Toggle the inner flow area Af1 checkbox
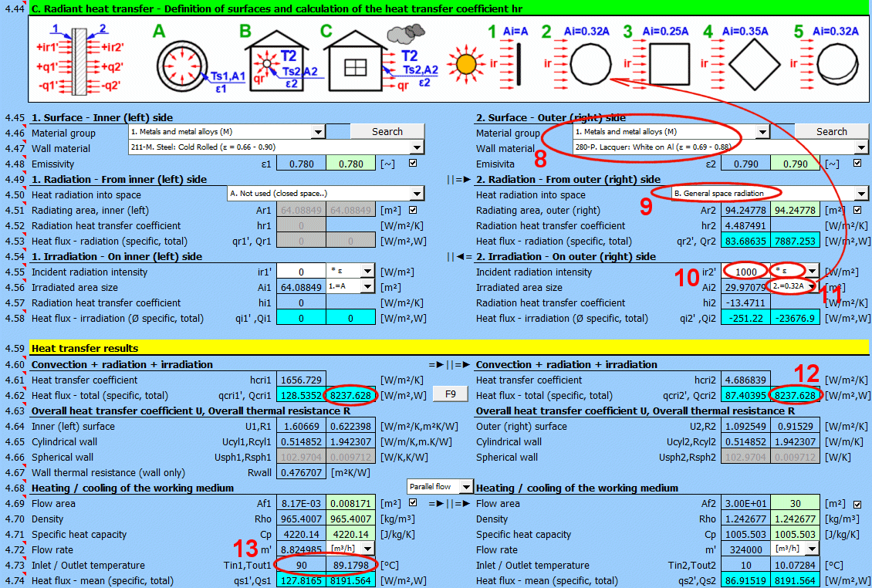Viewport: 872px width, 588px height. [412, 503]
